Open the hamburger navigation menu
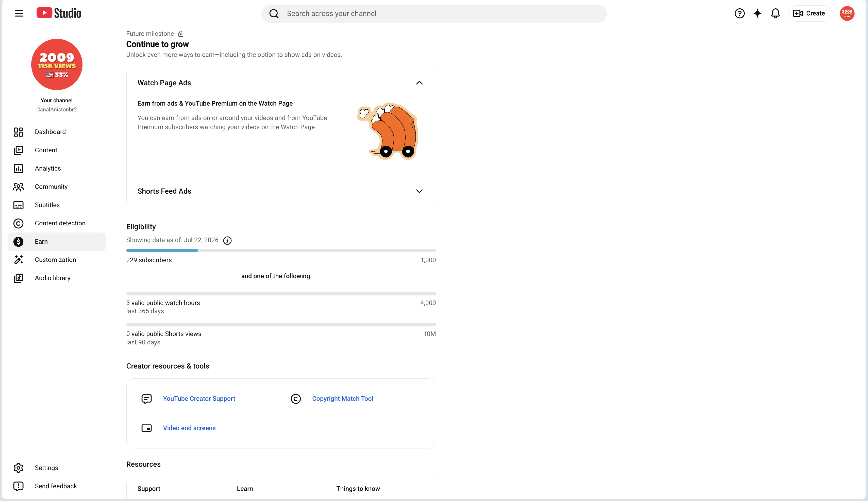The height and width of the screenshot is (501, 868). pyautogui.click(x=19, y=13)
